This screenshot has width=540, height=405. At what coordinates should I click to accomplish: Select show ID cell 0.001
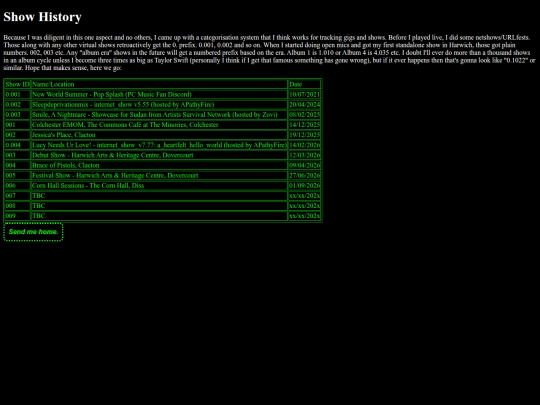[x=17, y=94]
